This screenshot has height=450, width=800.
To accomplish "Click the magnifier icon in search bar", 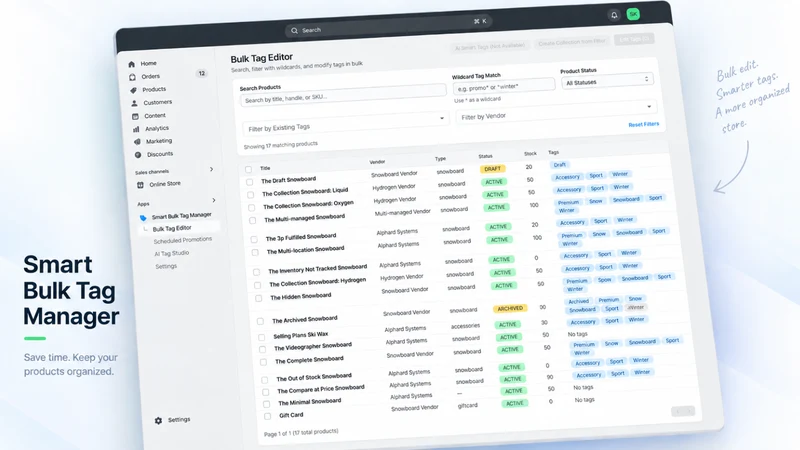I will [294, 31].
